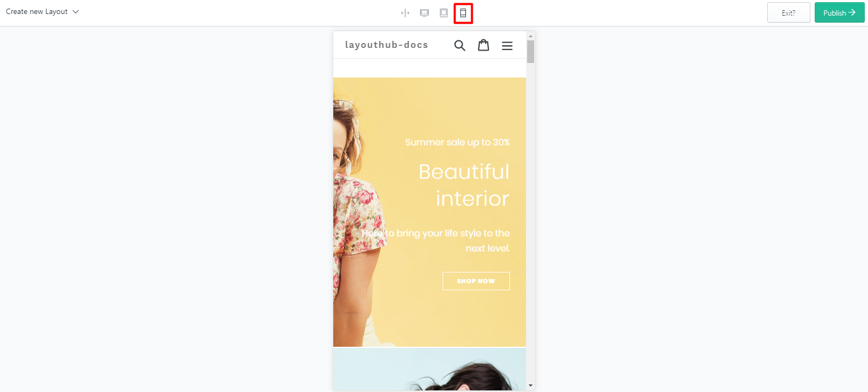Image resolution: width=868 pixels, height=392 pixels.
Task: Click preview scrollbar up arrow
Action: tap(530, 36)
